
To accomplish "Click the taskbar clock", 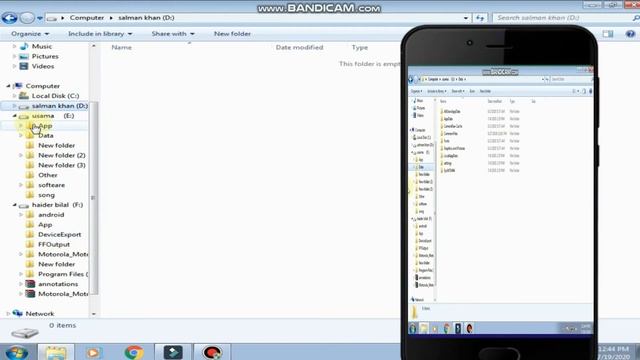I will tap(614, 353).
